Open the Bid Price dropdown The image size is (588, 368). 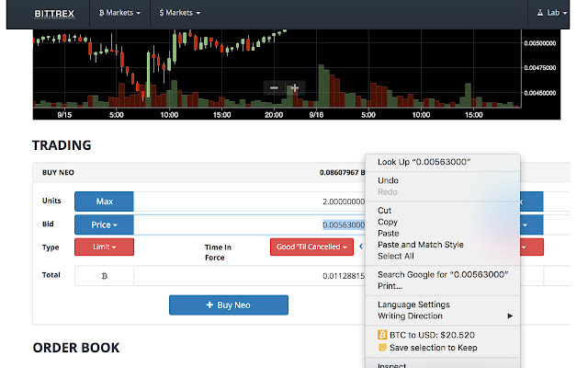click(x=104, y=224)
